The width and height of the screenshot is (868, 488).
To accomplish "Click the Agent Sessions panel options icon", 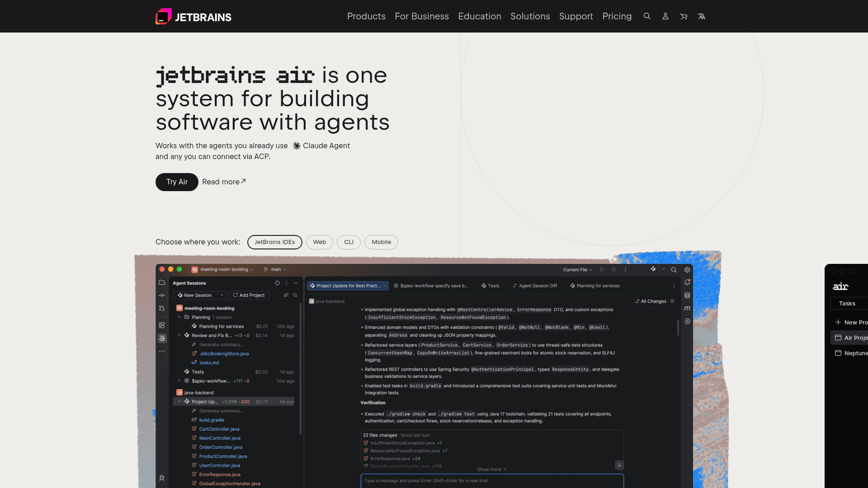I will [286, 283].
